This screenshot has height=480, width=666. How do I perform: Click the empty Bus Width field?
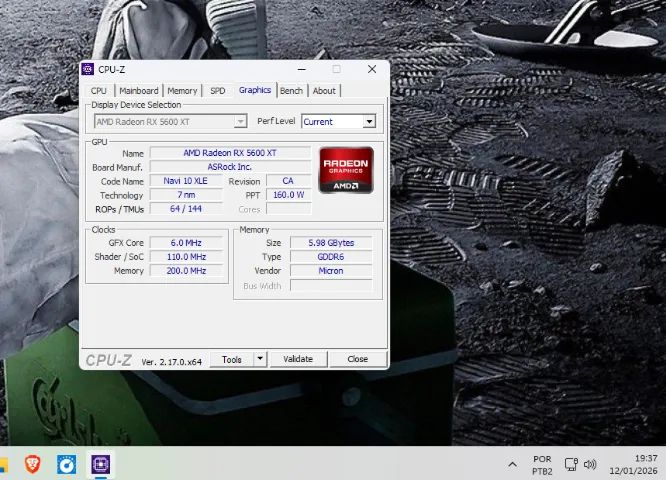pos(331,286)
